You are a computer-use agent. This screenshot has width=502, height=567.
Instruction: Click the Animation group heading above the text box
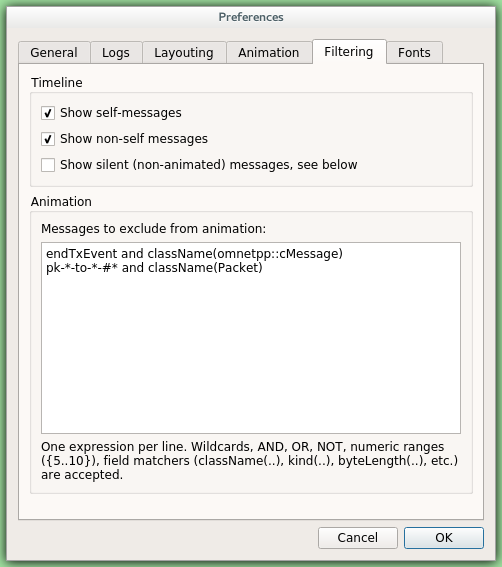coord(61,202)
